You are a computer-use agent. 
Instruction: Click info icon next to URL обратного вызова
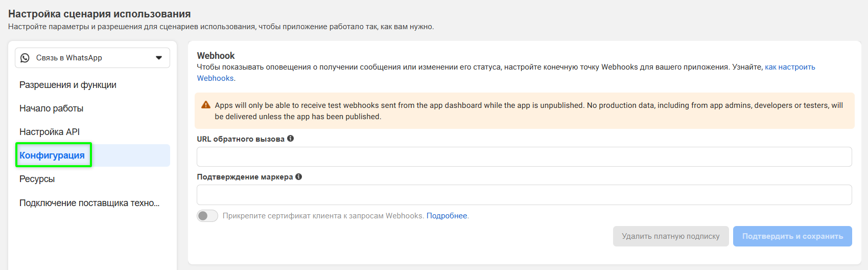290,139
